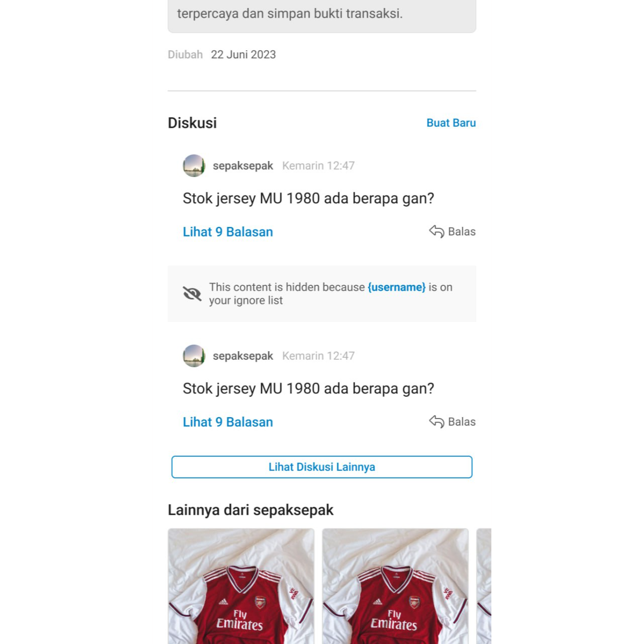
Task: Click Buat Baru to start new discussion
Action: coord(451,123)
